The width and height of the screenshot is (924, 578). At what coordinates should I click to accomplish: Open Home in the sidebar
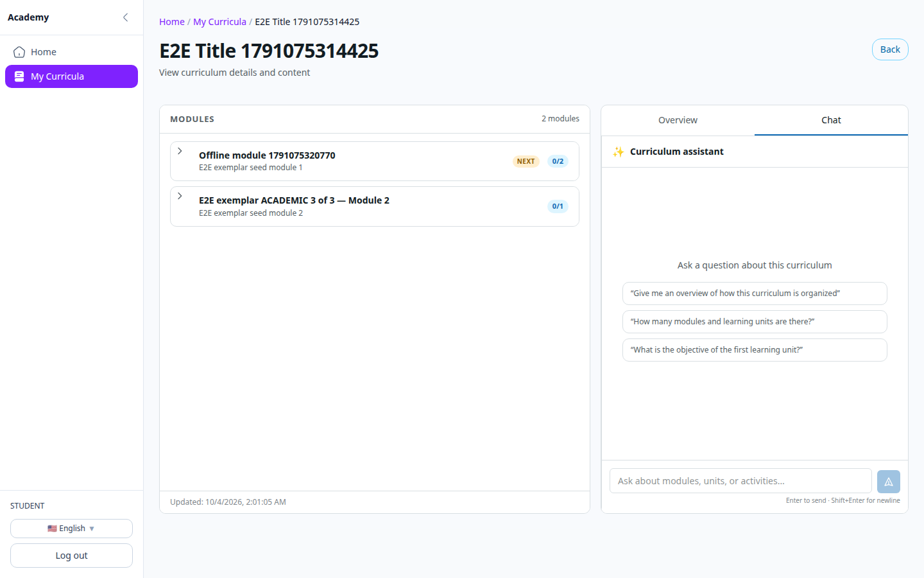[x=71, y=52]
